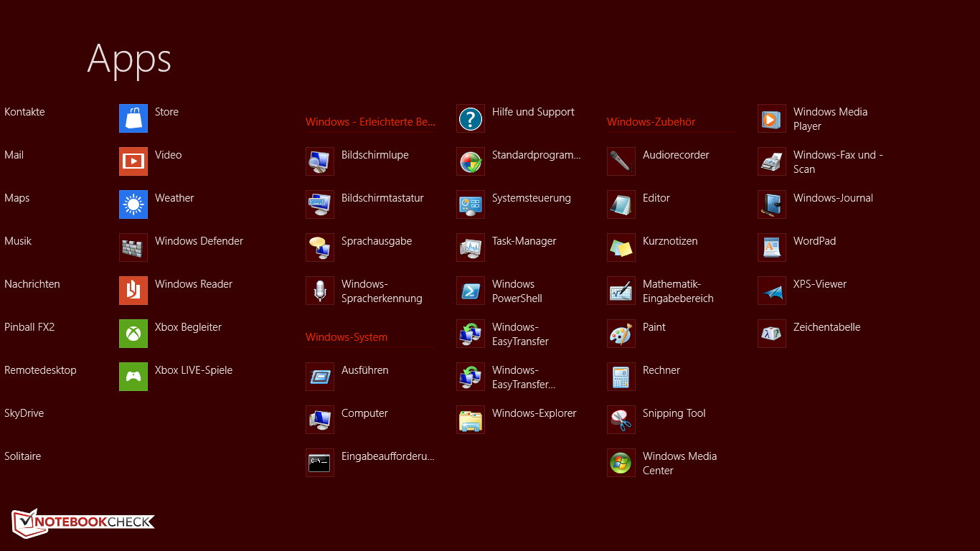Screen dimensions: 980x551
Task: Open the Systemsteuerung text entry
Action: [531, 198]
